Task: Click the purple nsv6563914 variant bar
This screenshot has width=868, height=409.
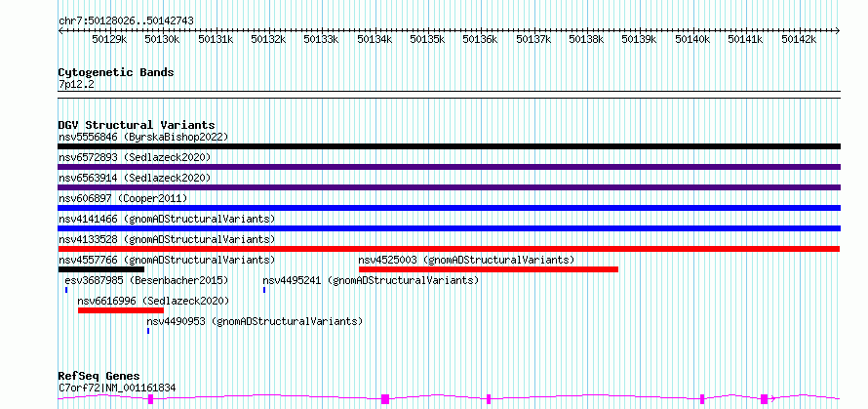Action: point(449,187)
